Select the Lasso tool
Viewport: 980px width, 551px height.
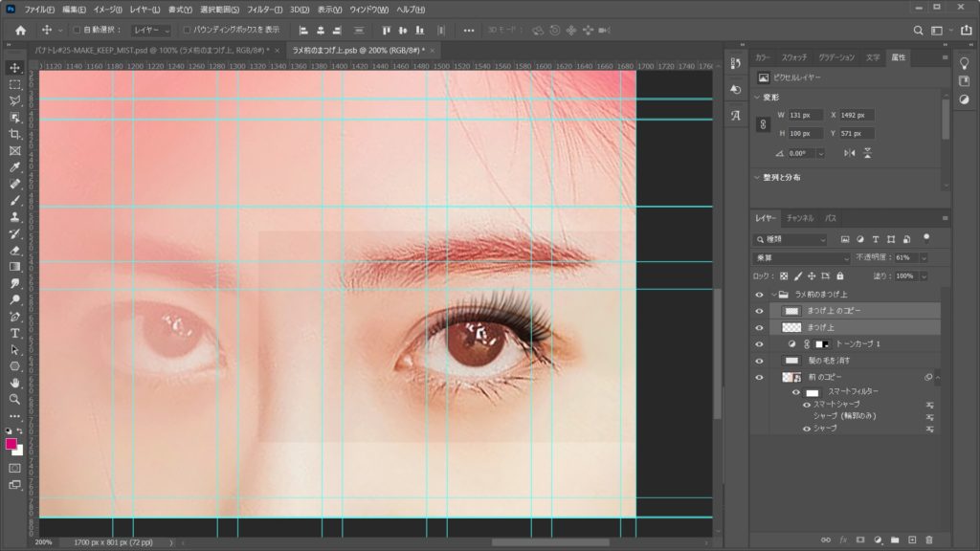pos(15,100)
